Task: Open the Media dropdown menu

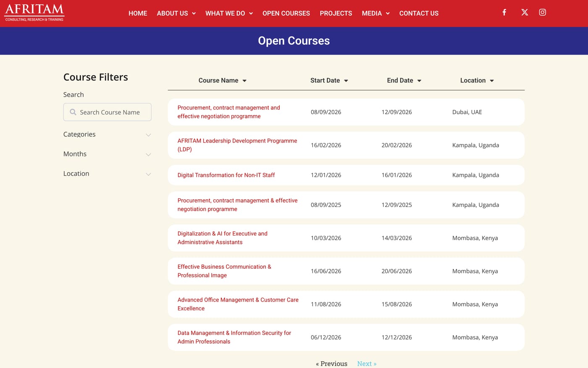Action: point(375,13)
